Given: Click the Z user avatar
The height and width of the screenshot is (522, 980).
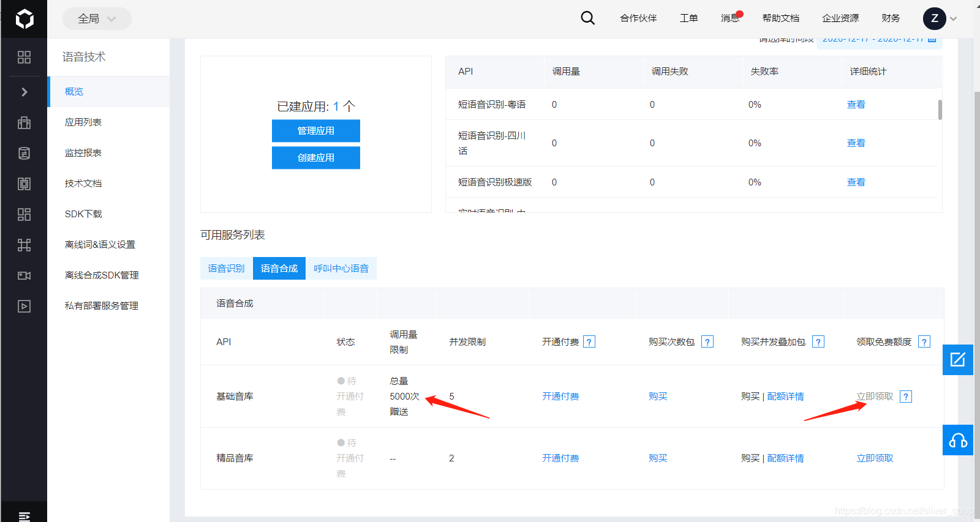Looking at the screenshot, I should [935, 18].
